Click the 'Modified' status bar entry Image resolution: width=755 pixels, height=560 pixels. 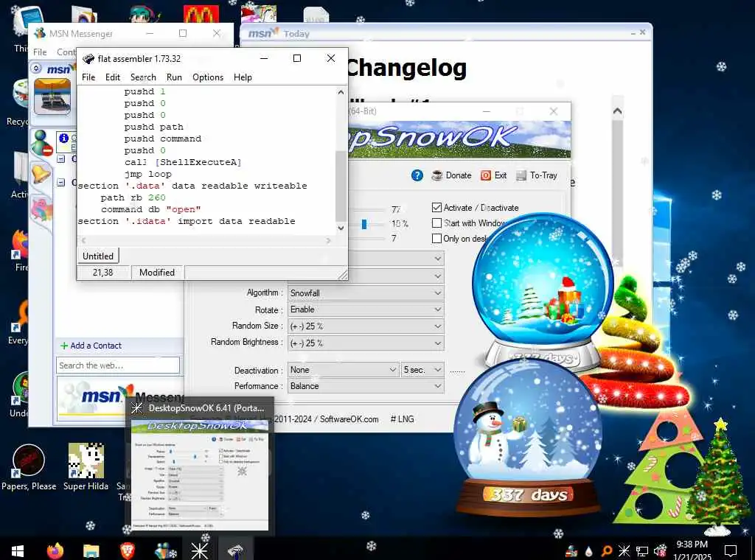click(x=157, y=273)
